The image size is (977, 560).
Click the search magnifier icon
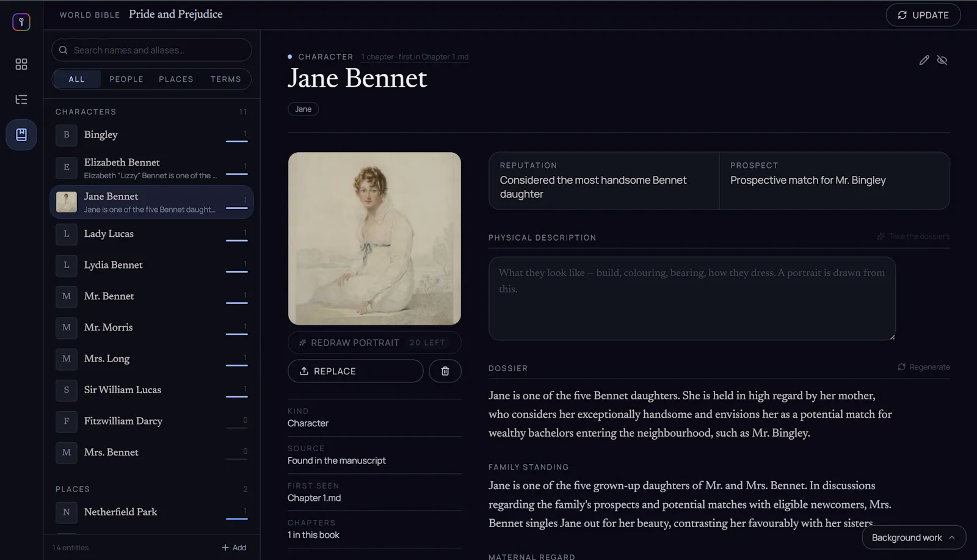pos(63,50)
